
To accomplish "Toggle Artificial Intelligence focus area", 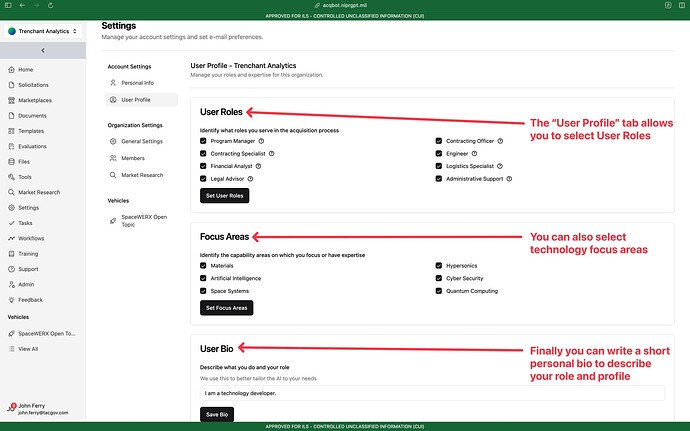I will pos(203,278).
